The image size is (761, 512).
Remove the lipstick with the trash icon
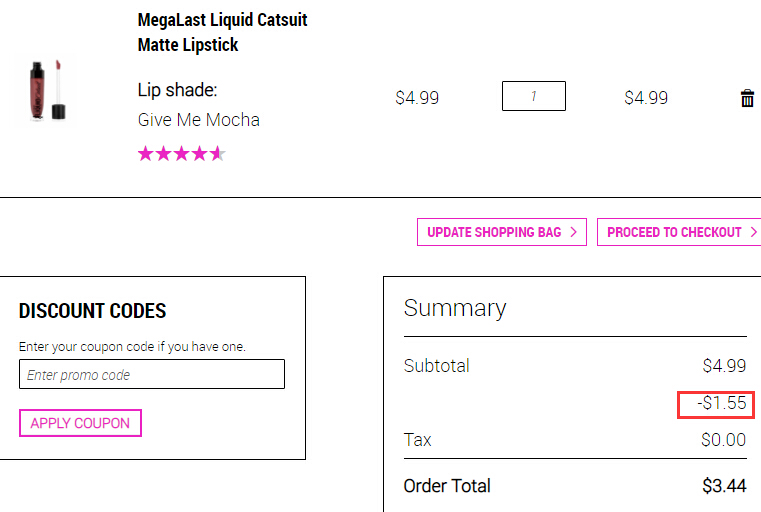pos(747,98)
